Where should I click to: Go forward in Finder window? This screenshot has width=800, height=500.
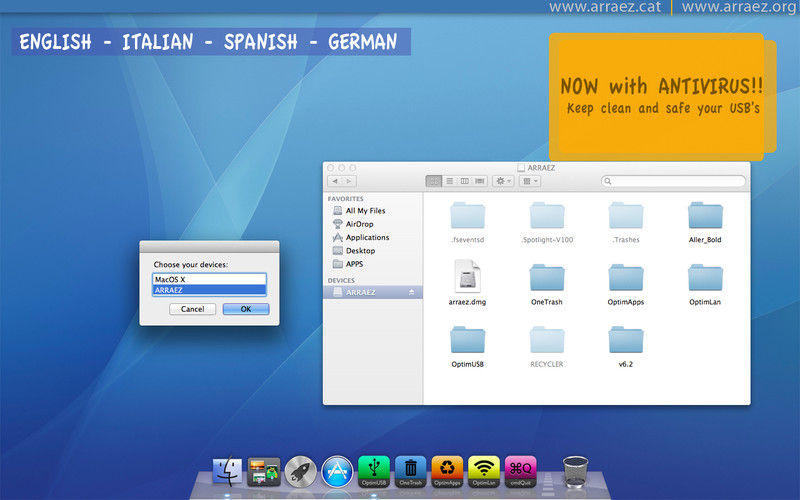349,181
